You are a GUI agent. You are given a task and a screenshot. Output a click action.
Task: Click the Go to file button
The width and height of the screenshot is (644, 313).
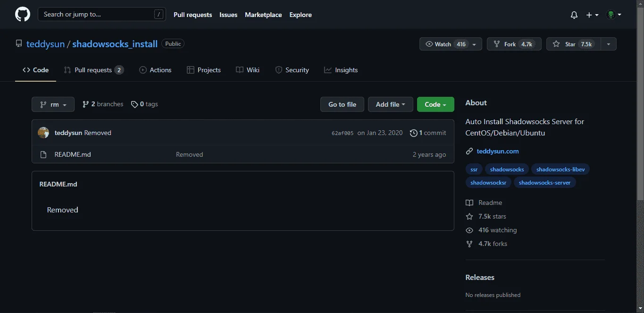click(x=343, y=104)
